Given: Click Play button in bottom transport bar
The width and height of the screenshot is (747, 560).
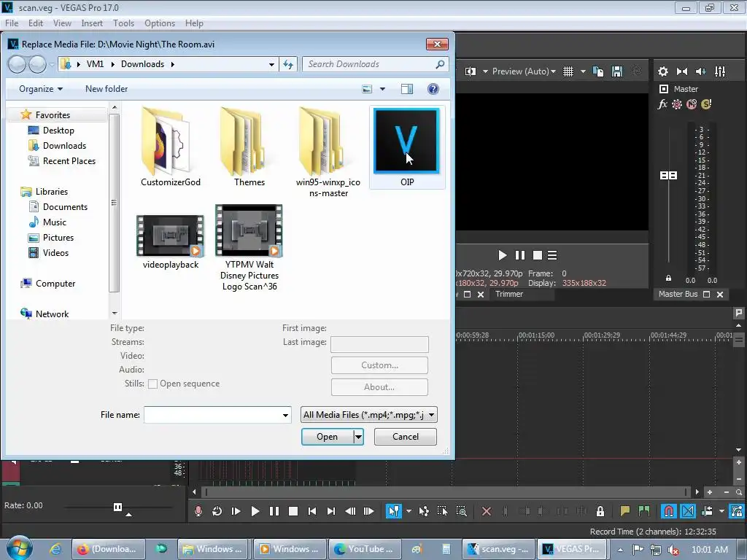Looking at the screenshot, I should (x=255, y=511).
